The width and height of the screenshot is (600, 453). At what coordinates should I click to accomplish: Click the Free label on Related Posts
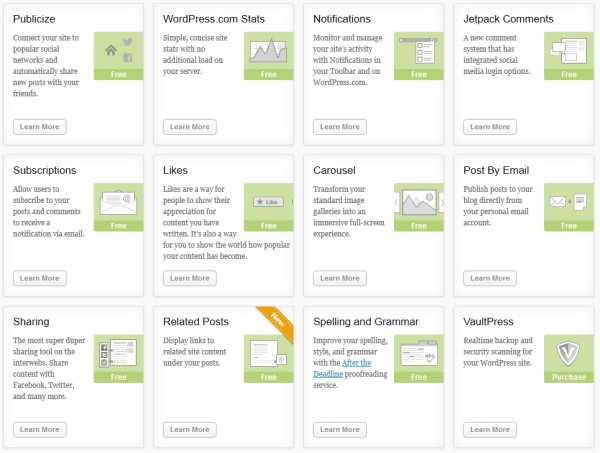pos(269,377)
